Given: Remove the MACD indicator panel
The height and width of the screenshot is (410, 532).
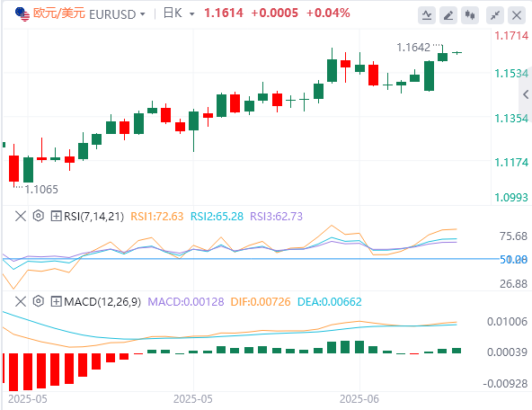Looking at the screenshot, I should [x=21, y=301].
